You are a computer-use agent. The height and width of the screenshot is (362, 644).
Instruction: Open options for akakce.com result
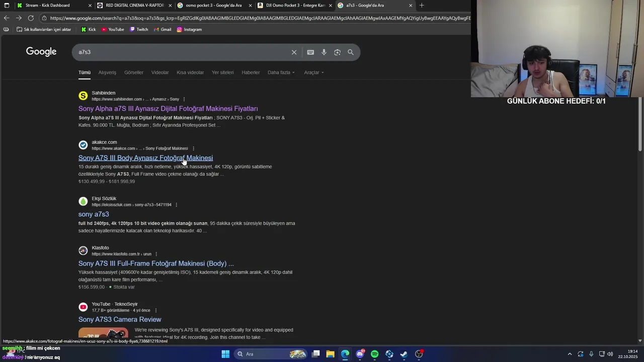[193, 148]
